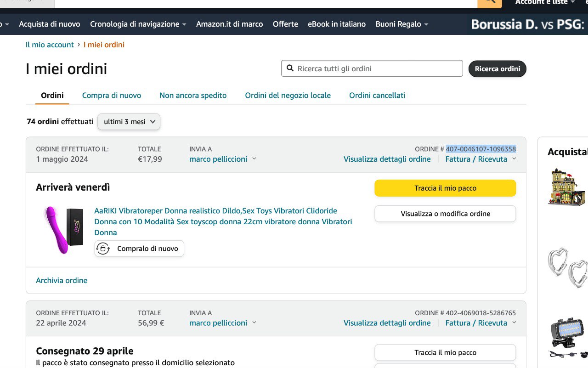Open the 'ultimi 3 mesi' period dropdown
The width and height of the screenshot is (588, 368).
click(x=129, y=122)
